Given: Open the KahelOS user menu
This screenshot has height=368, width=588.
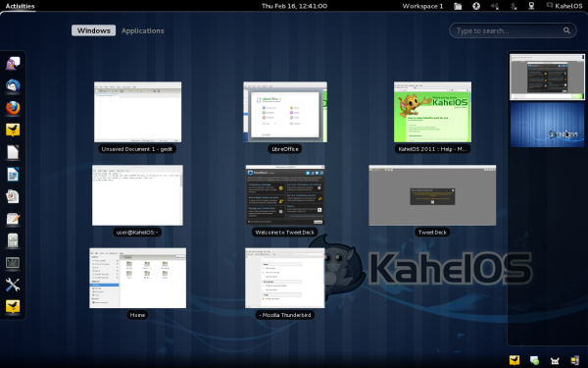Looking at the screenshot, I should pyautogui.click(x=564, y=6).
